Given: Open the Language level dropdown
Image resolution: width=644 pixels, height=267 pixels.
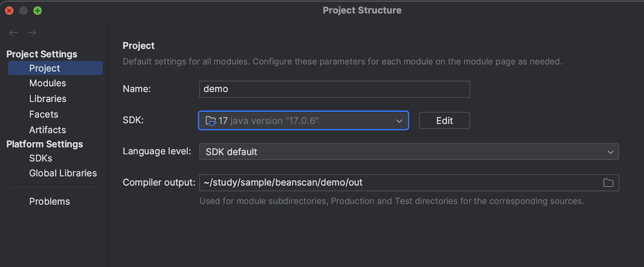Looking at the screenshot, I should (x=409, y=152).
